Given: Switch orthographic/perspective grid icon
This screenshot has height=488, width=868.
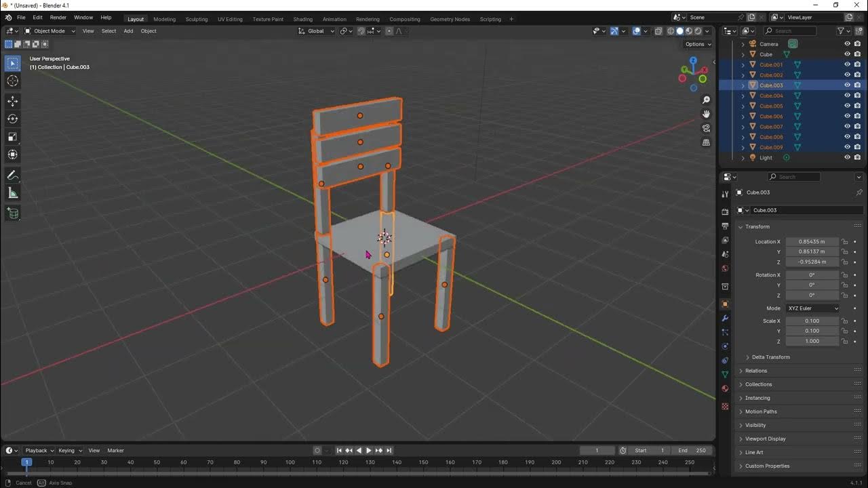Looking at the screenshot, I should pos(706,142).
